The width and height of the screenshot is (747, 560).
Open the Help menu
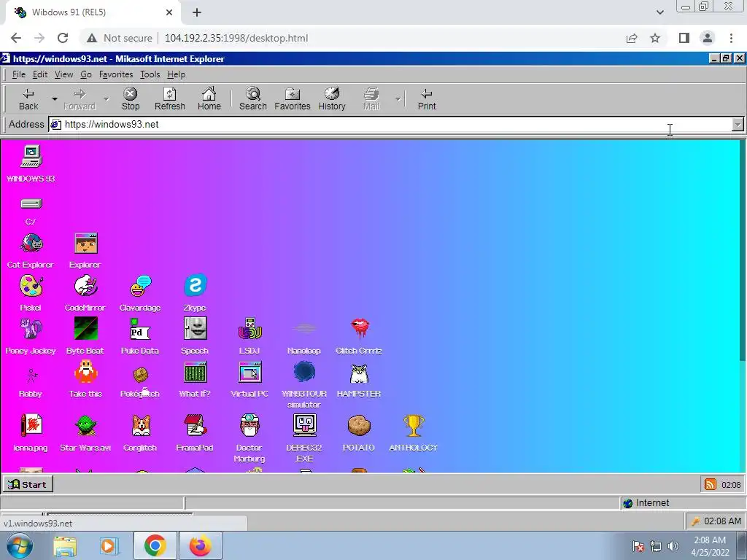click(x=177, y=75)
